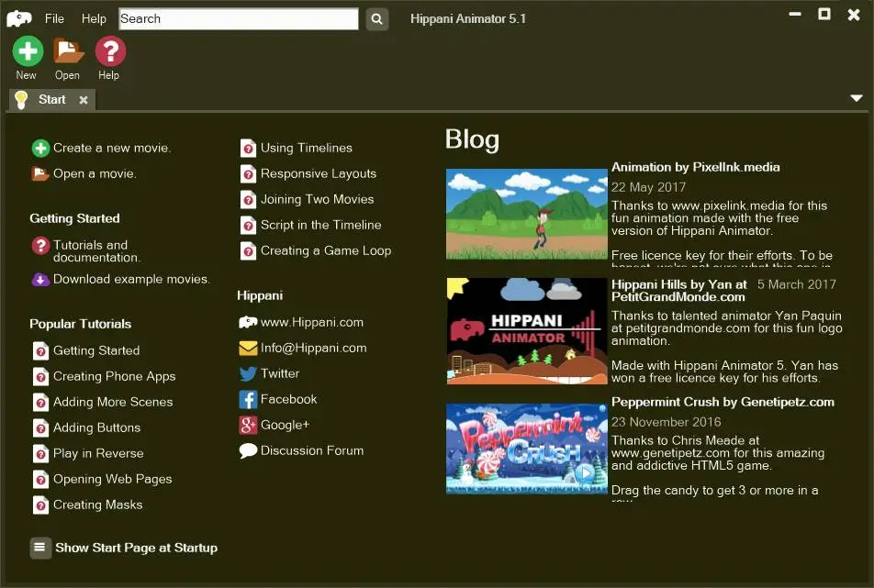The width and height of the screenshot is (874, 588).
Task: Click the document icon beside Getting Started tutorial
Action: tap(40, 350)
